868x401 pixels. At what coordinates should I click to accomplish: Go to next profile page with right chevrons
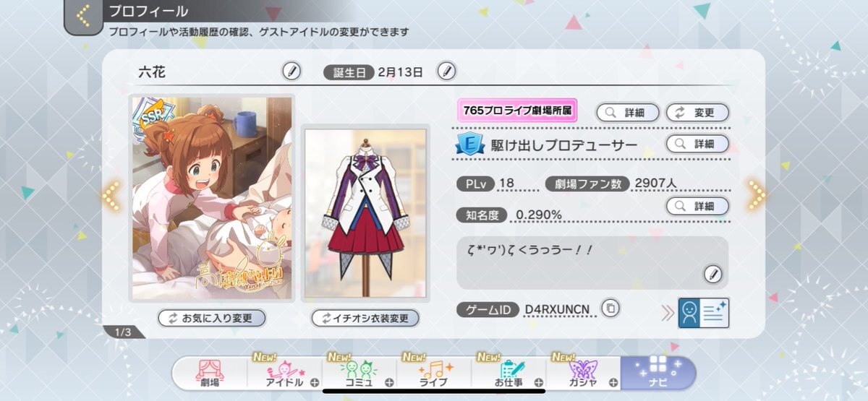(757, 194)
